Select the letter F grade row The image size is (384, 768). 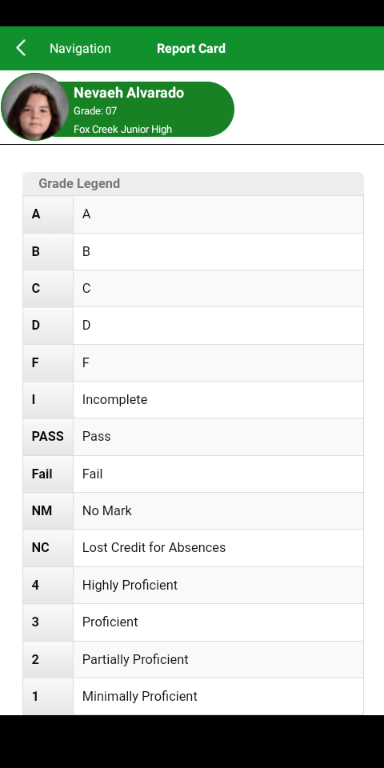pyautogui.click(x=193, y=363)
